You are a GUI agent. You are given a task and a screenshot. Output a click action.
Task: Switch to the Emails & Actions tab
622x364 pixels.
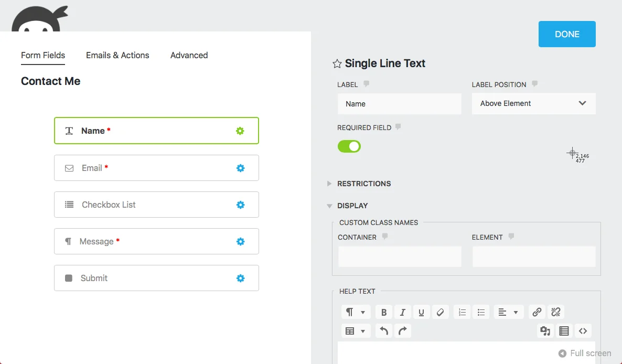point(117,55)
